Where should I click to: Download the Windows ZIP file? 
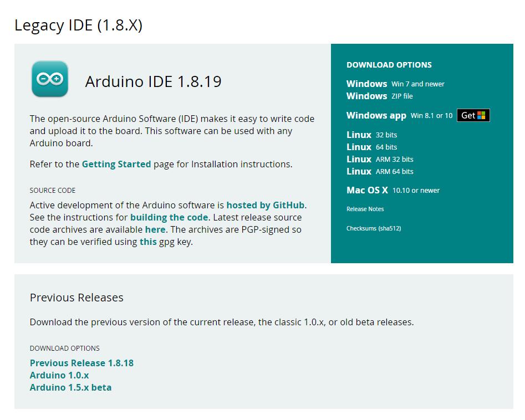[379, 96]
